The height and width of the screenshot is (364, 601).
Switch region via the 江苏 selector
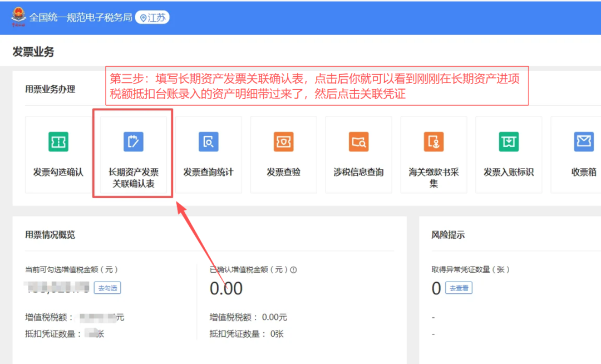pyautogui.click(x=152, y=18)
